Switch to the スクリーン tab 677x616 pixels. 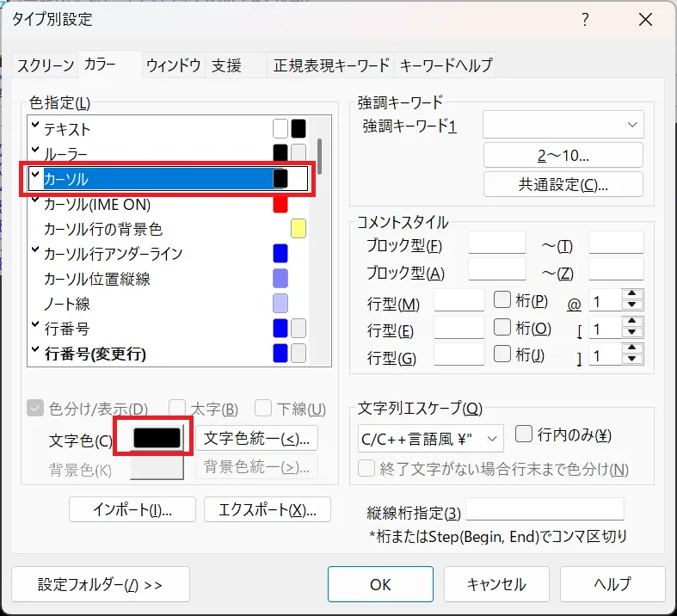(x=46, y=65)
